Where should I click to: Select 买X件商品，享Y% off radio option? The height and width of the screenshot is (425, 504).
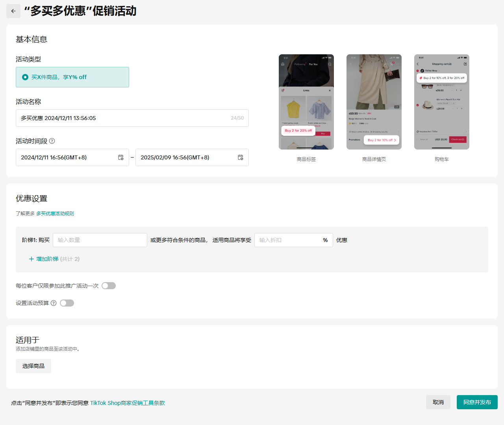coord(26,77)
